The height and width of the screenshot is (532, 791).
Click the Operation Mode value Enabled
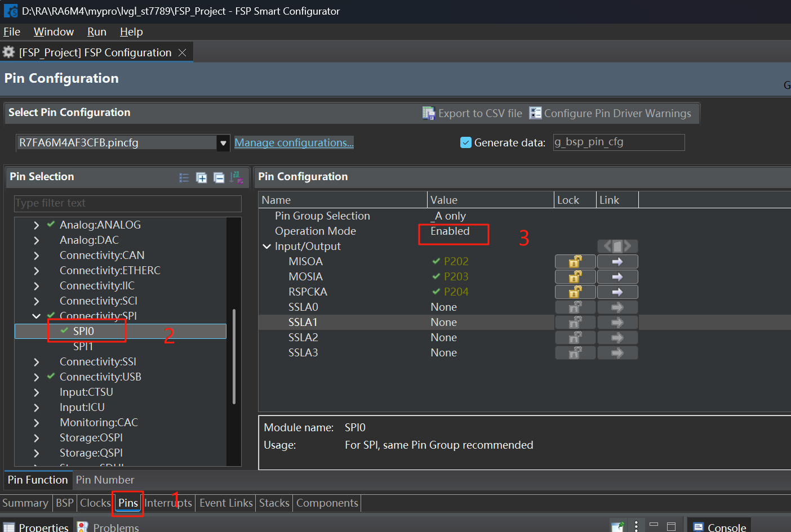click(450, 231)
